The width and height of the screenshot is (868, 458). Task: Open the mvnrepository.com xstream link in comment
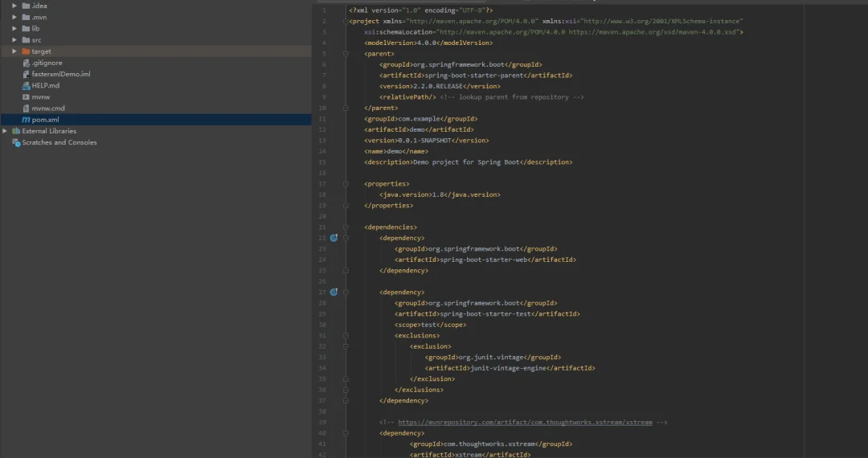[524, 422]
